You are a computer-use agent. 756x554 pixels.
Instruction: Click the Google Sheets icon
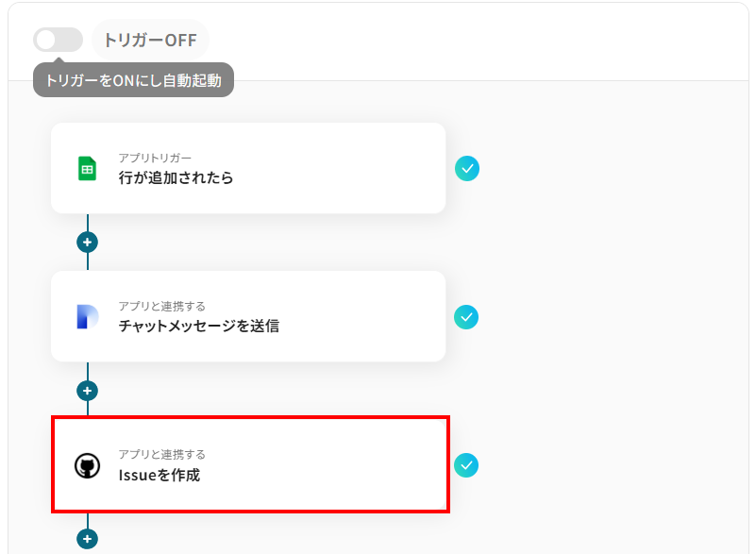87,169
